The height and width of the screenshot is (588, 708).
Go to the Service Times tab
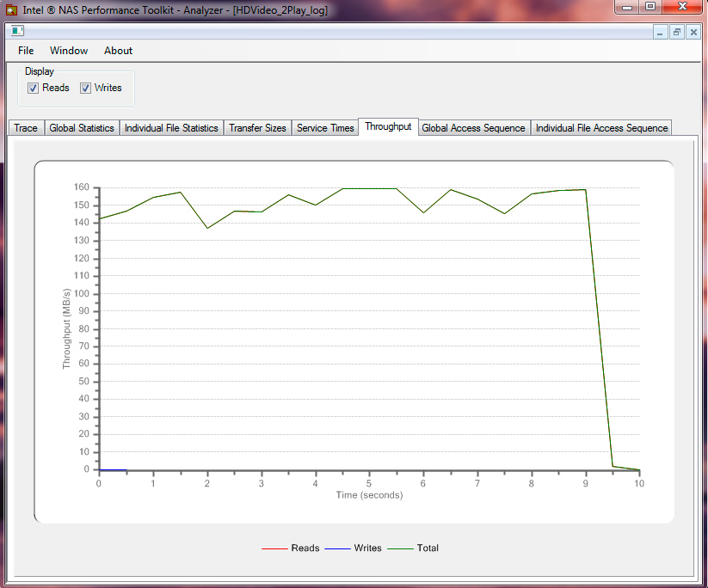[325, 128]
